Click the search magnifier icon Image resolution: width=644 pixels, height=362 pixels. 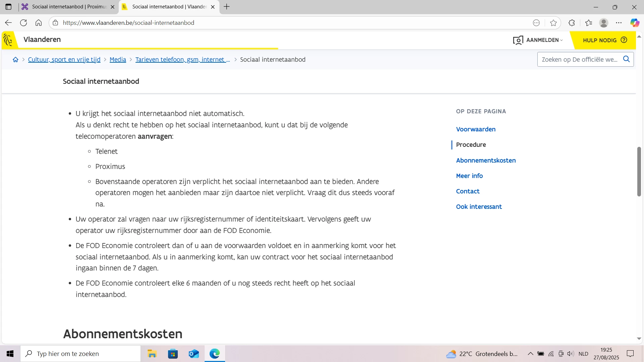pyautogui.click(x=626, y=59)
